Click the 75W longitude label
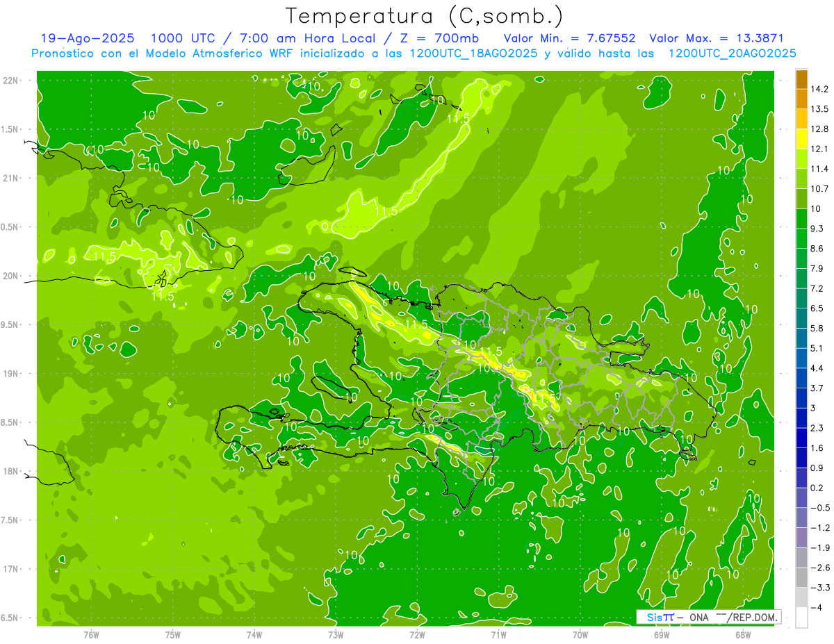Screen dimensions: 834x644 point(172,635)
